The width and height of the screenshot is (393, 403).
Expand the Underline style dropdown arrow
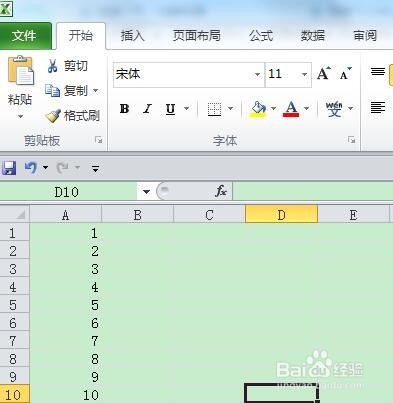pyautogui.click(x=187, y=108)
